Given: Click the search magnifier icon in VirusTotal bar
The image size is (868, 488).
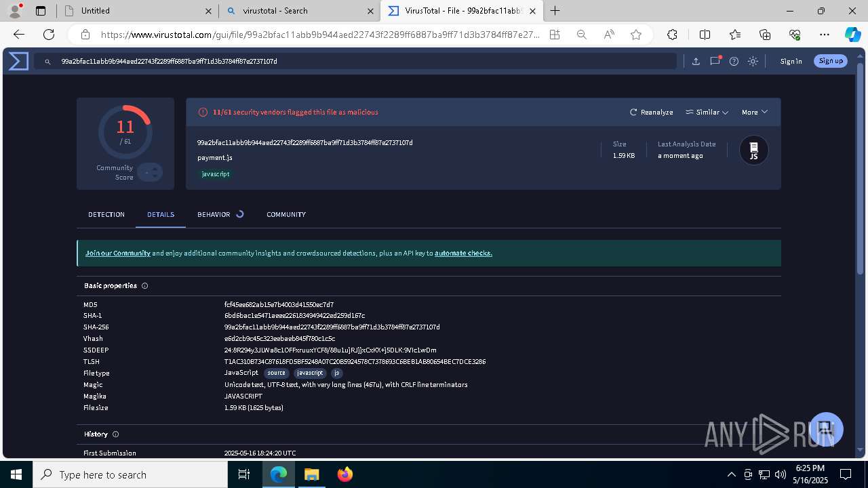Looking at the screenshot, I should (47, 62).
